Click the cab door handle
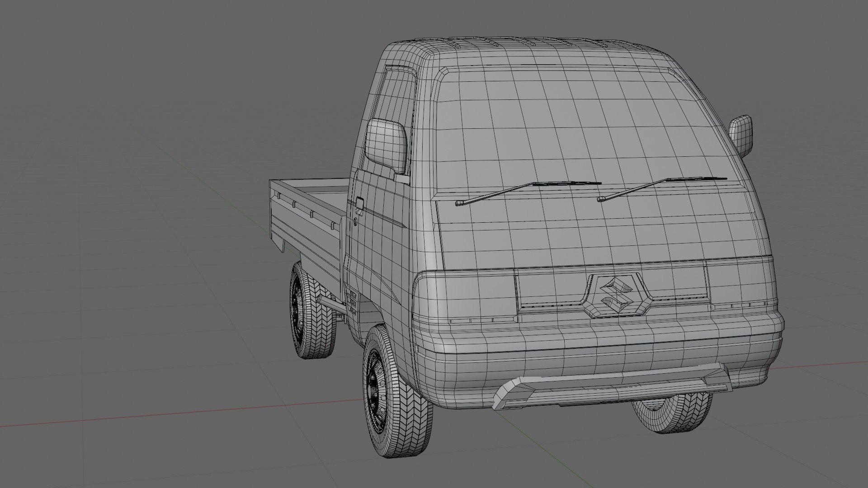This screenshot has width=868, height=488. pyautogui.click(x=359, y=203)
